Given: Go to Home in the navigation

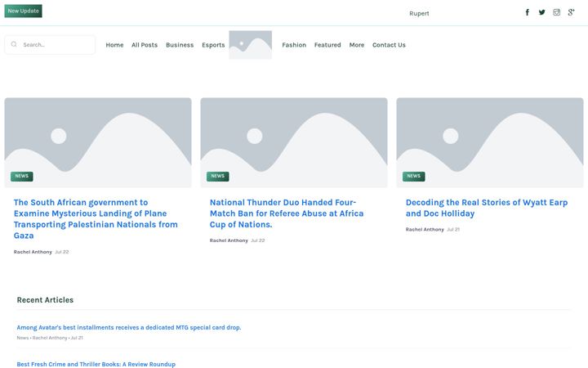Looking at the screenshot, I should [114, 45].
